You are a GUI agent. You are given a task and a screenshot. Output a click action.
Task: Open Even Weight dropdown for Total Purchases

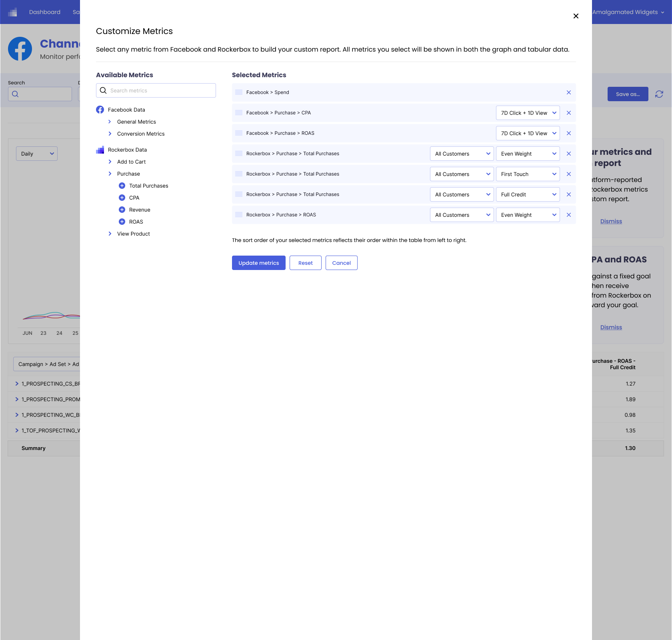tap(528, 154)
